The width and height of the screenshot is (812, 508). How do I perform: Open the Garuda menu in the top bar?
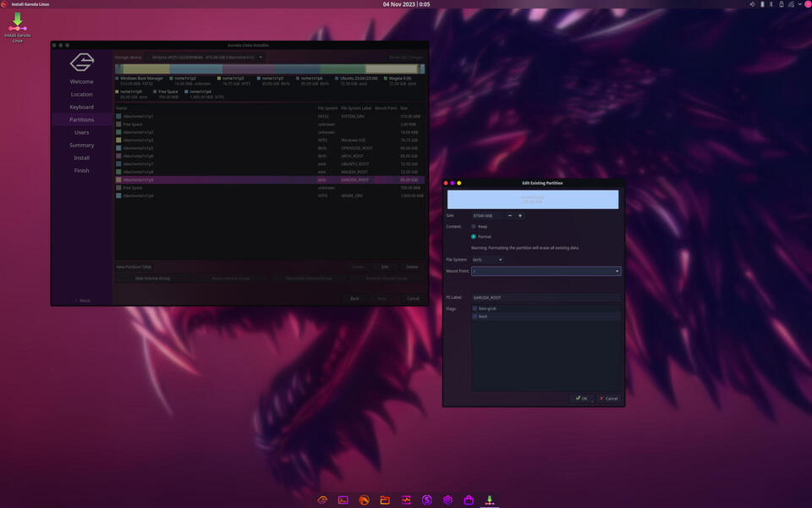[4, 4]
